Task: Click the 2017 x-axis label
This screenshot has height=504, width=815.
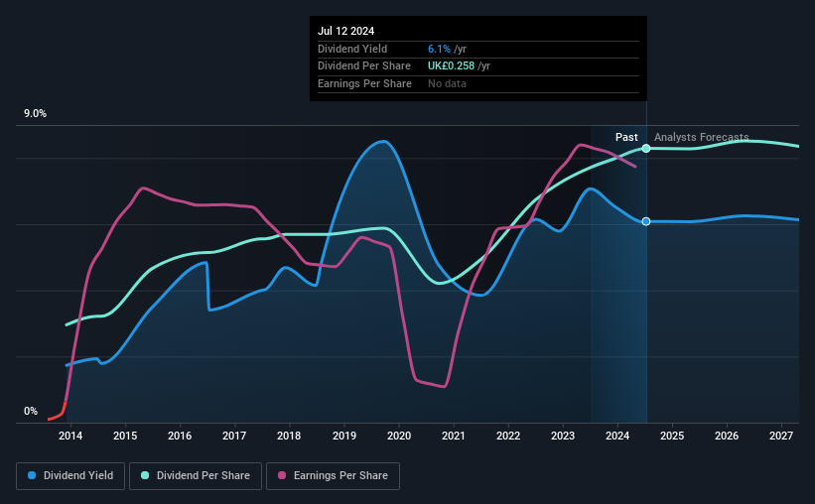Action: point(234,436)
